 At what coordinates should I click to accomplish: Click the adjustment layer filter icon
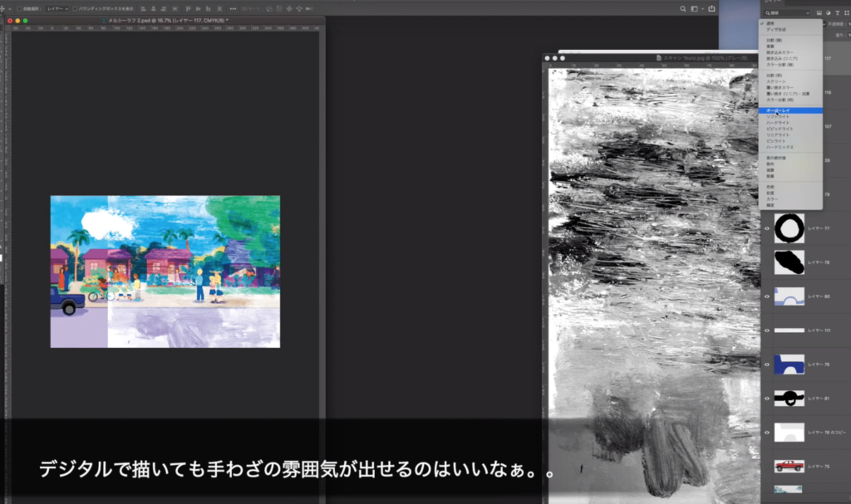tap(829, 13)
